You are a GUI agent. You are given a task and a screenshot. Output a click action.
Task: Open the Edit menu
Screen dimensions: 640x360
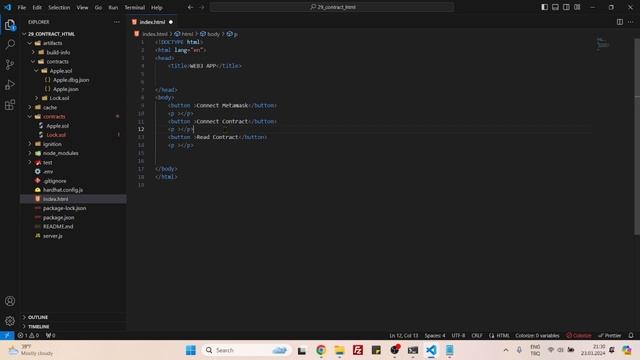(x=37, y=7)
